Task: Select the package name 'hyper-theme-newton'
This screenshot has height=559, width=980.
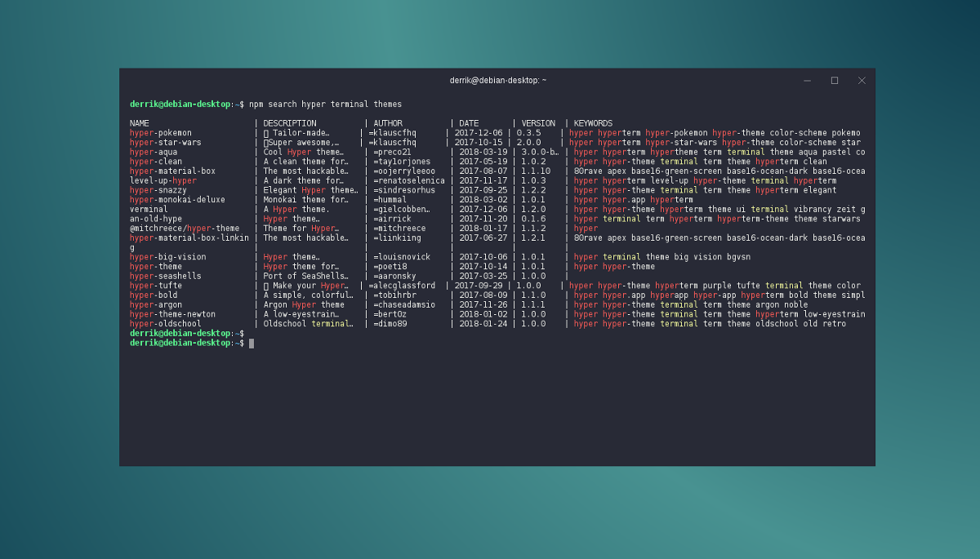Action: click(x=173, y=314)
